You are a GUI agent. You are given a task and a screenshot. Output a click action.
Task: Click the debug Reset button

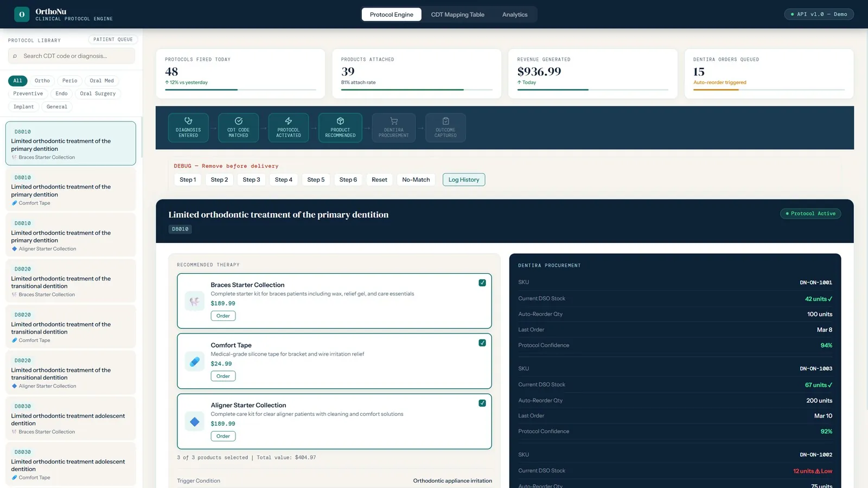point(379,179)
